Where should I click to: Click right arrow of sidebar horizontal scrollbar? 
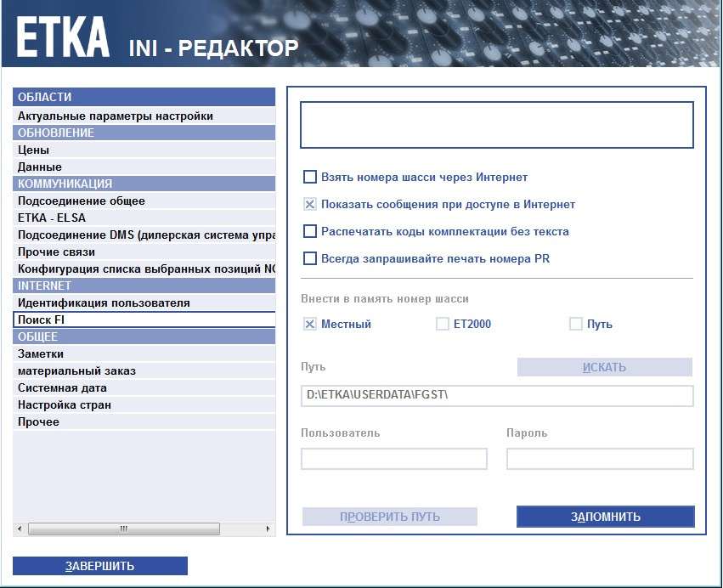click(268, 529)
